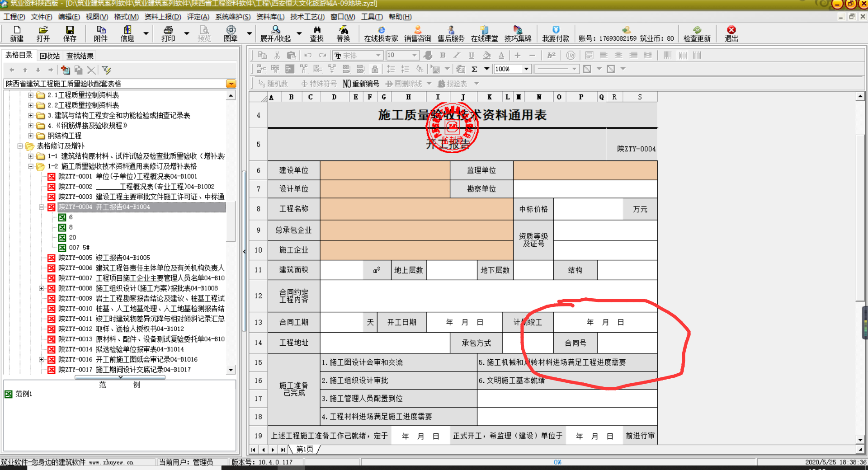
Task: Open 销售咨询 sales consultation
Action: point(418,33)
